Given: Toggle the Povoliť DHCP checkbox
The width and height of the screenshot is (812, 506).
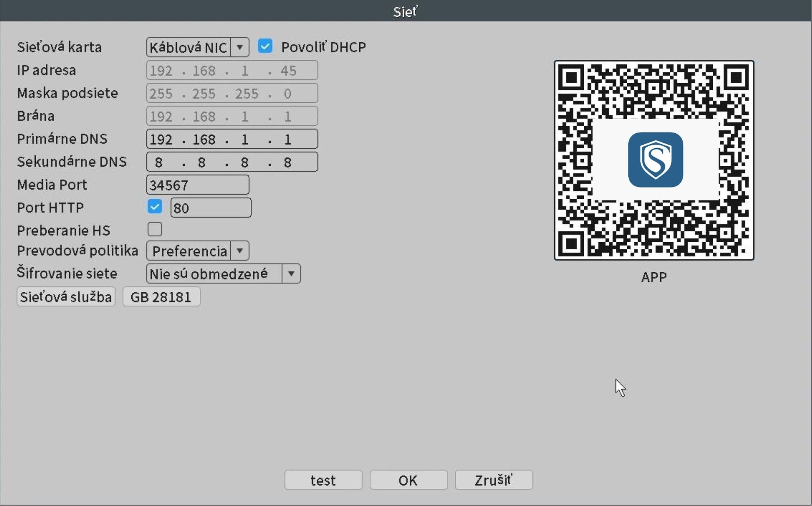Looking at the screenshot, I should coord(265,46).
